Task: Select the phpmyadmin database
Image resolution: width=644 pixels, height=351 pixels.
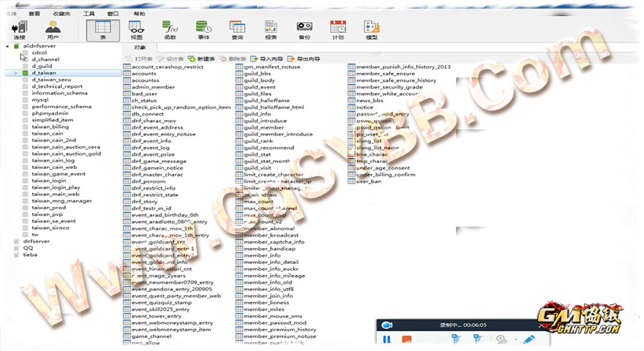Action: (50, 113)
